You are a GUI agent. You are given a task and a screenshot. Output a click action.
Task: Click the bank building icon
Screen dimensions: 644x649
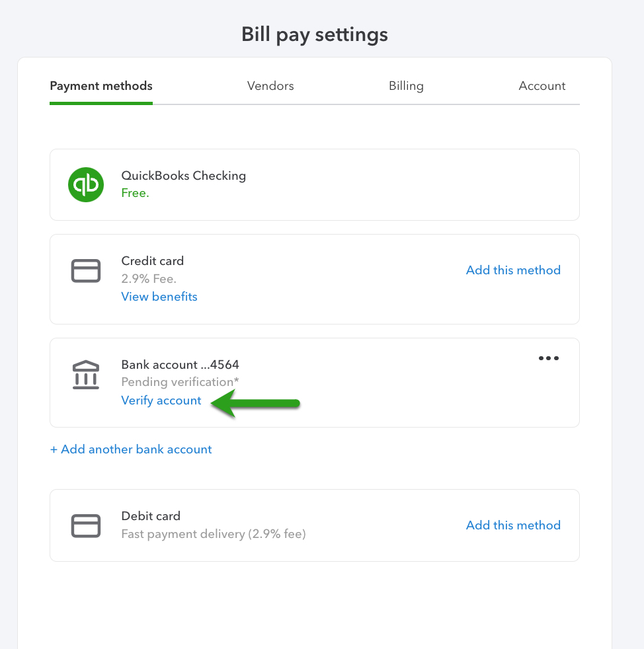pyautogui.click(x=85, y=374)
